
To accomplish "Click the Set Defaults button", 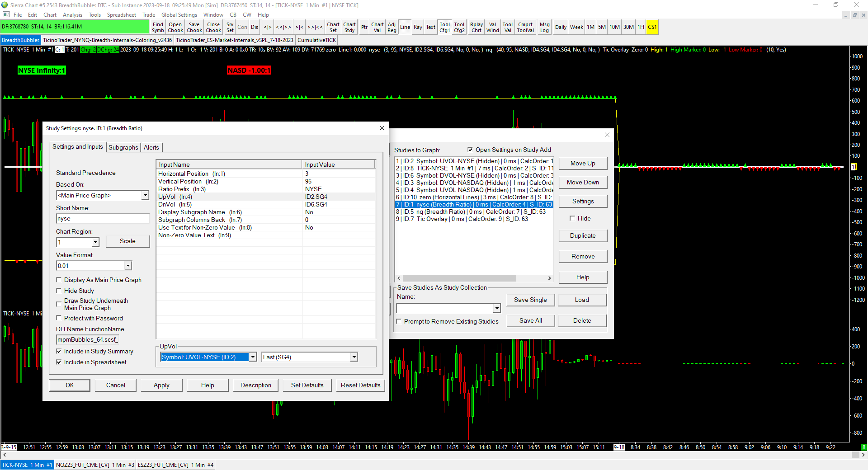I will [307, 385].
